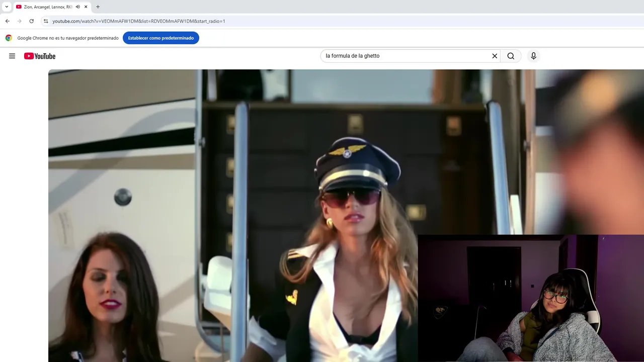Submit search with the magnifier button
The height and width of the screenshot is (362, 644).
(511, 56)
